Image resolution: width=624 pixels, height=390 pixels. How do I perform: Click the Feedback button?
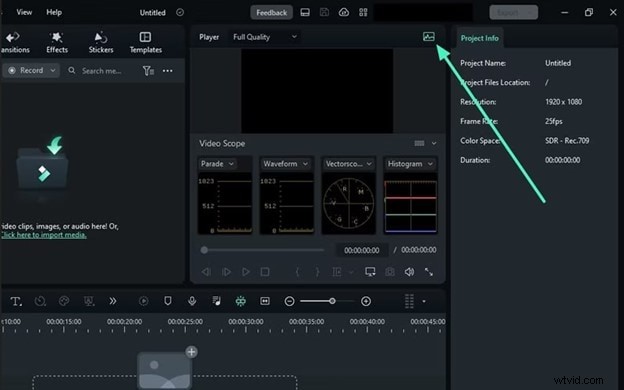click(271, 13)
